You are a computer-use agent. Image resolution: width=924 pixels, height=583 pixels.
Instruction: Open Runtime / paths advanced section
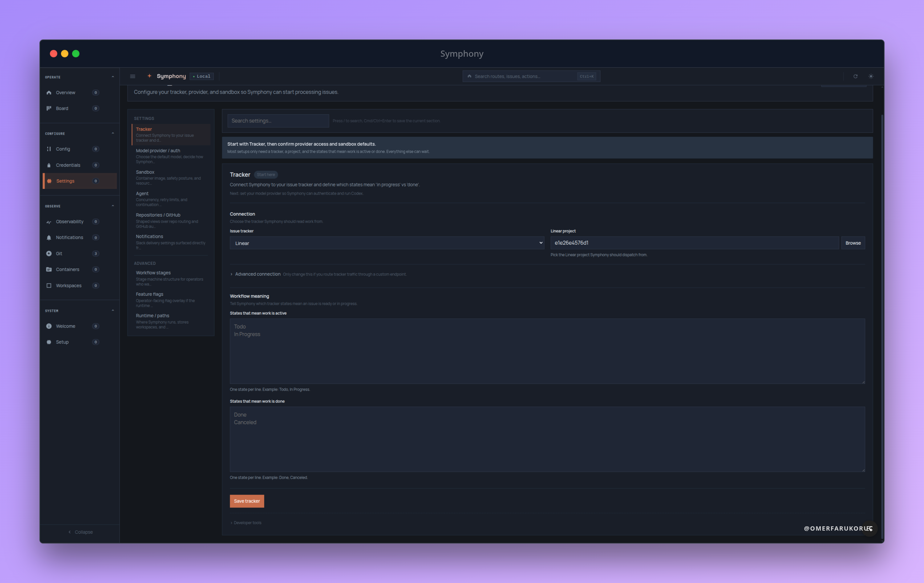tap(171, 321)
